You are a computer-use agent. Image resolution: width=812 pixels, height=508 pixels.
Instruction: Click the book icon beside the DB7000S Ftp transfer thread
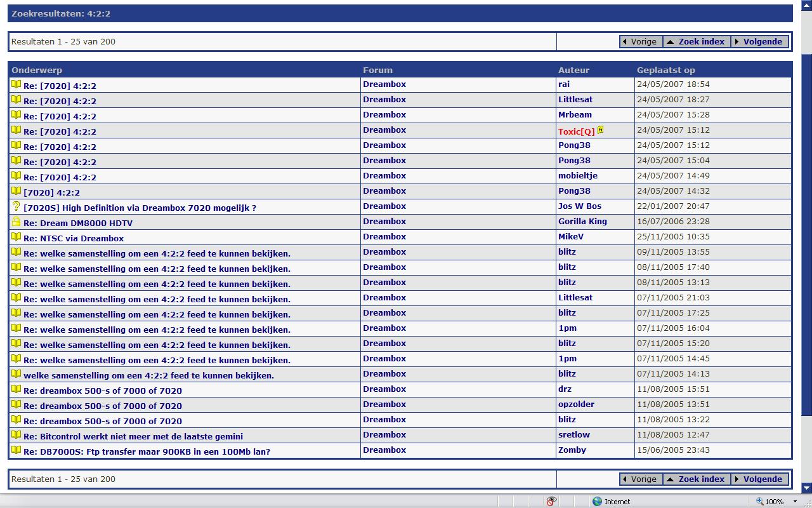click(16, 450)
